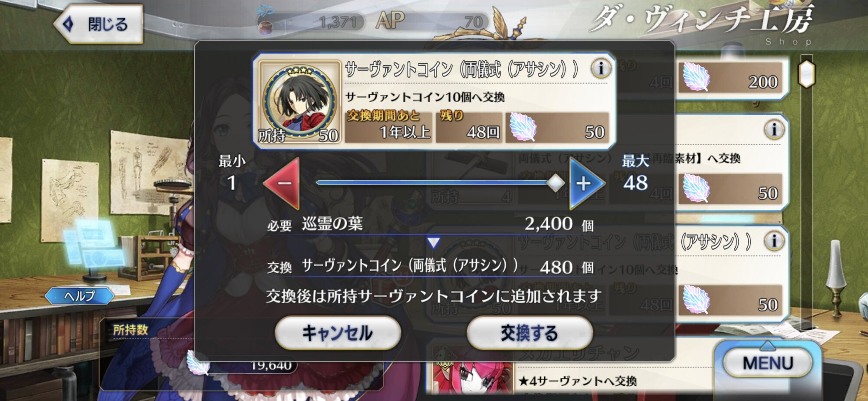Tap the red minus decrease arrow

tap(283, 183)
